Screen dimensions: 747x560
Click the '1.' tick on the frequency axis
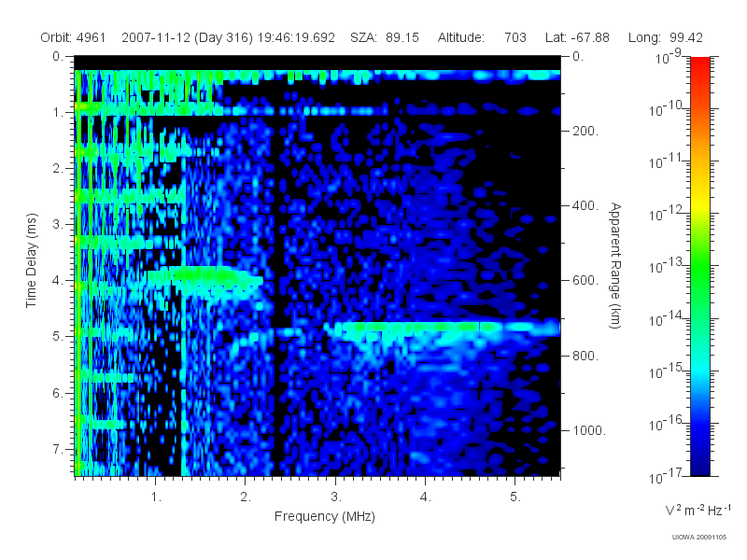(156, 497)
